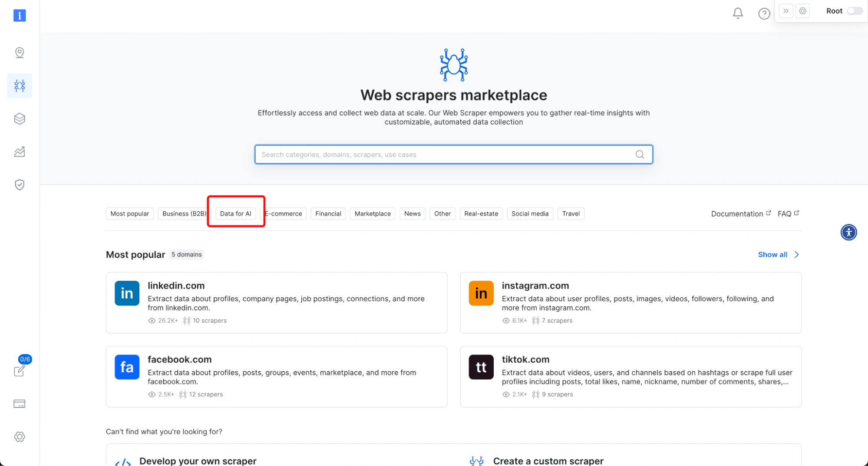Select the Most popular category tab
This screenshot has height=466, width=868.
[x=129, y=213]
